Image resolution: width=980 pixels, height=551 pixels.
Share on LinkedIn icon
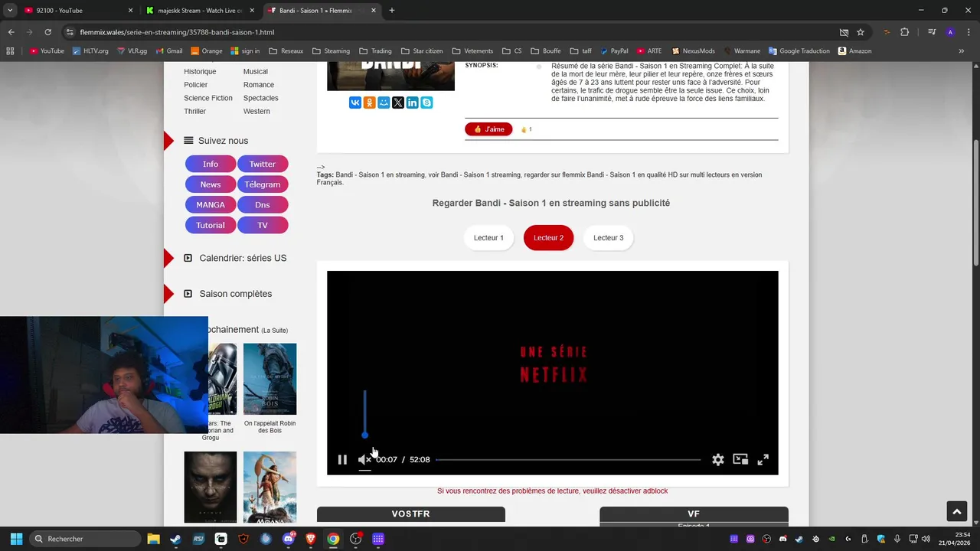413,103
